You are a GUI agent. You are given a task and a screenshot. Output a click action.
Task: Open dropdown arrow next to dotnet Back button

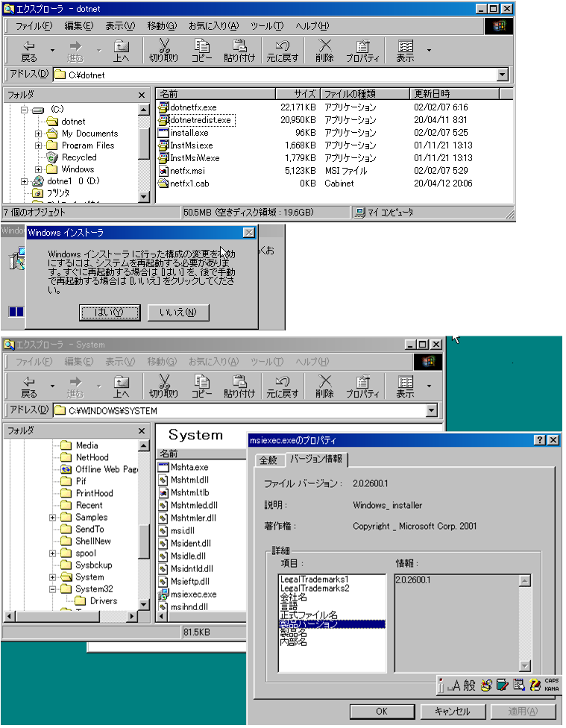(x=52, y=50)
